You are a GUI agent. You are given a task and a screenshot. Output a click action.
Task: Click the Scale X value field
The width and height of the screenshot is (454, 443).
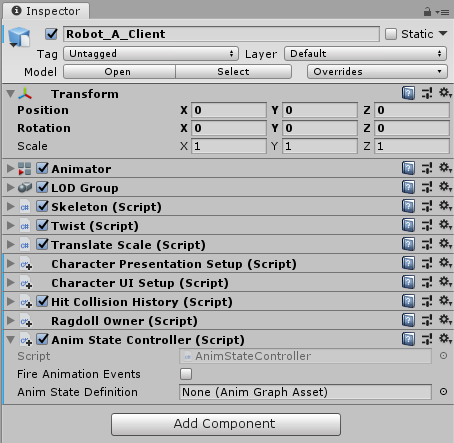pyautogui.click(x=229, y=146)
